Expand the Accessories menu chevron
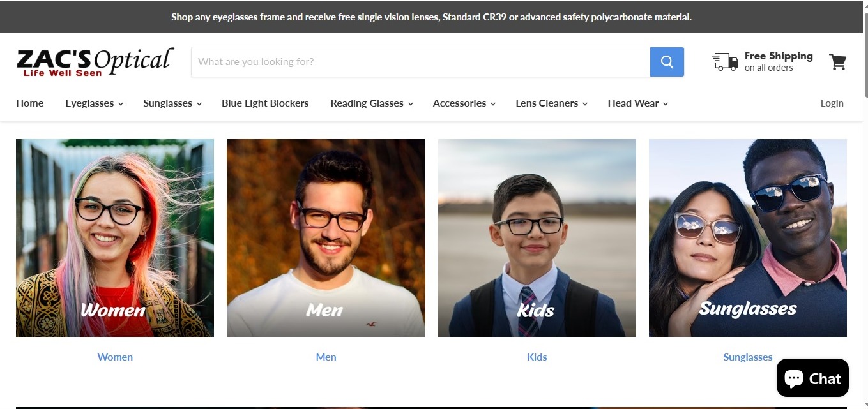The image size is (868, 409). (x=493, y=104)
